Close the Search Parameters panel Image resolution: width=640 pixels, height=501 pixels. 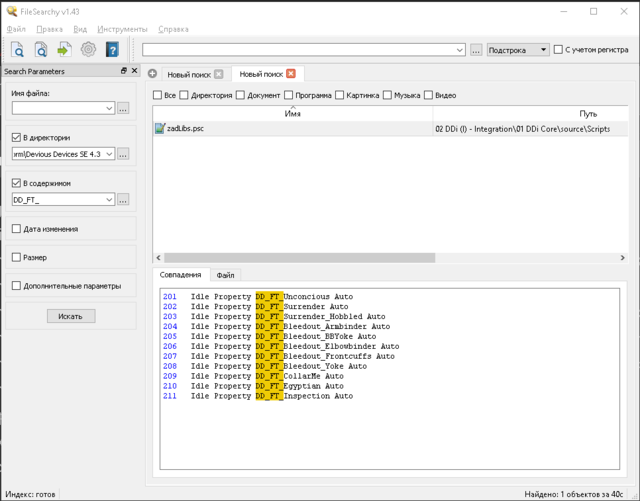pyautogui.click(x=135, y=71)
